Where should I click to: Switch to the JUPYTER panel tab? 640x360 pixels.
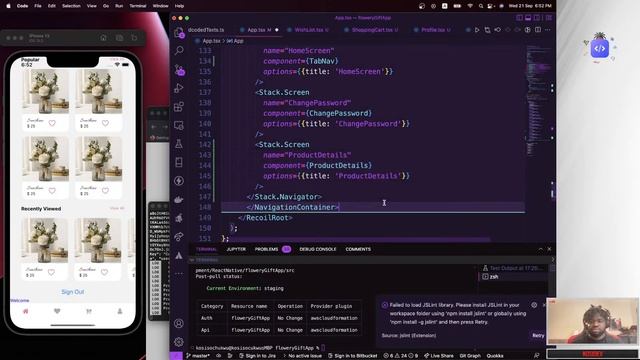[x=236, y=249]
